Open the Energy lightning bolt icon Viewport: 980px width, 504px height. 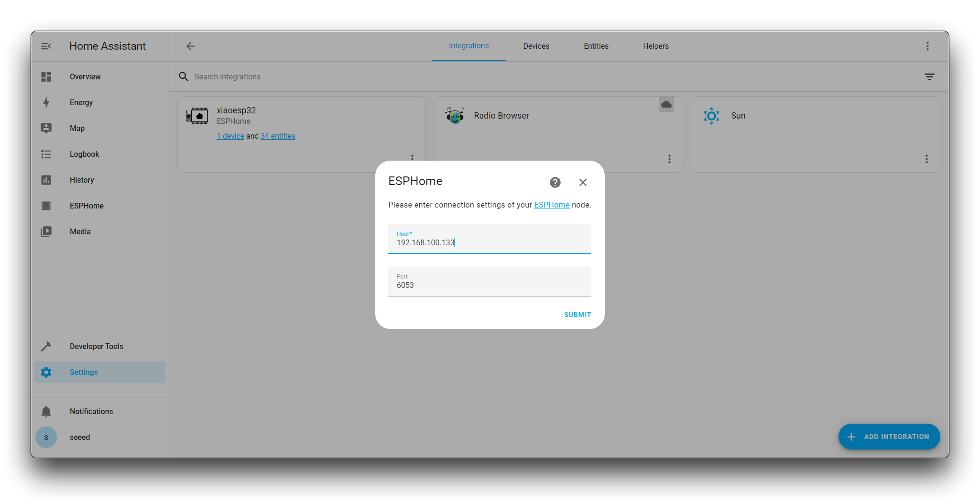46,102
